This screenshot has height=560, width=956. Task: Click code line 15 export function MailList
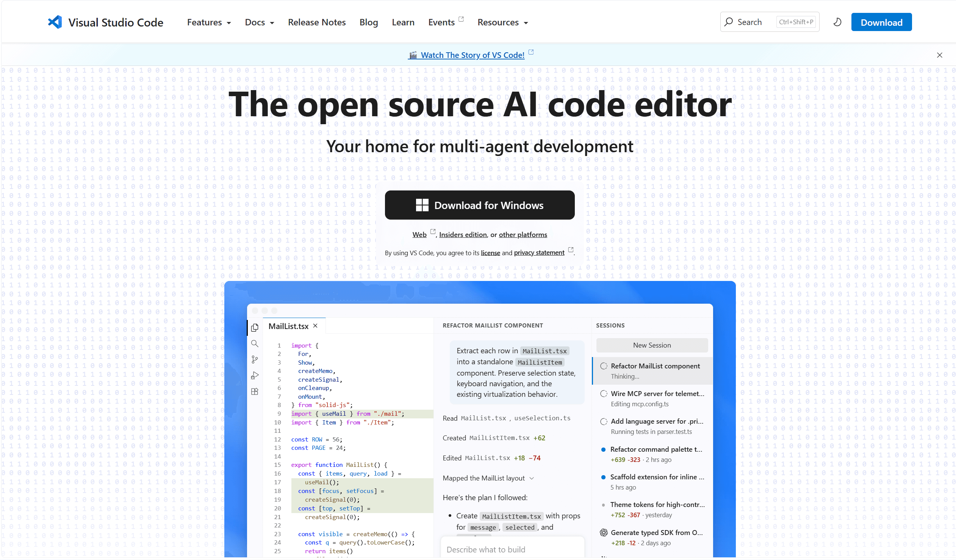pyautogui.click(x=339, y=465)
